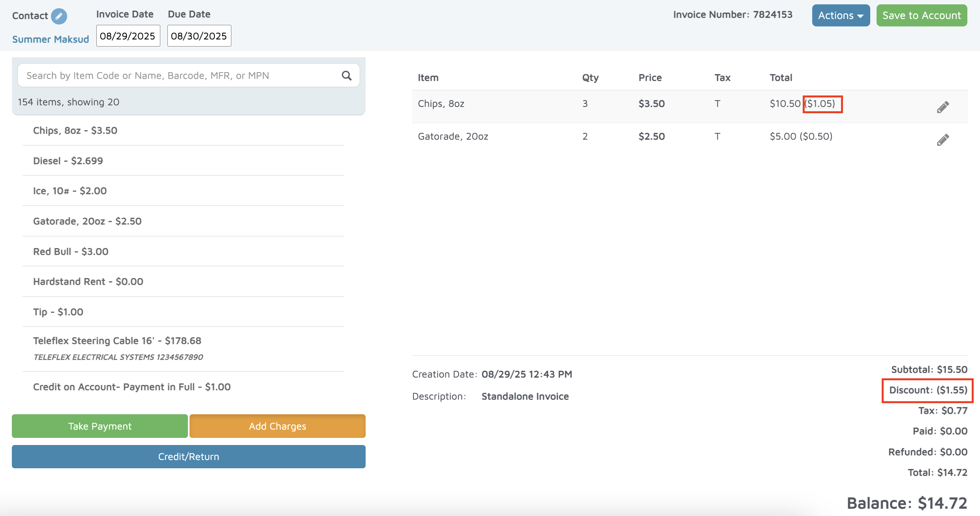Select the Tip item
This screenshot has width=980, height=516.
pyautogui.click(x=58, y=312)
